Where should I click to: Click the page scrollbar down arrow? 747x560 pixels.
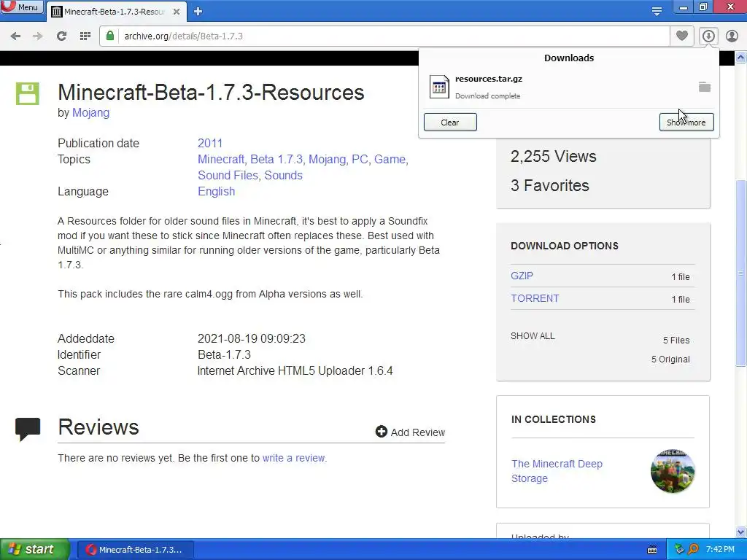point(741,532)
